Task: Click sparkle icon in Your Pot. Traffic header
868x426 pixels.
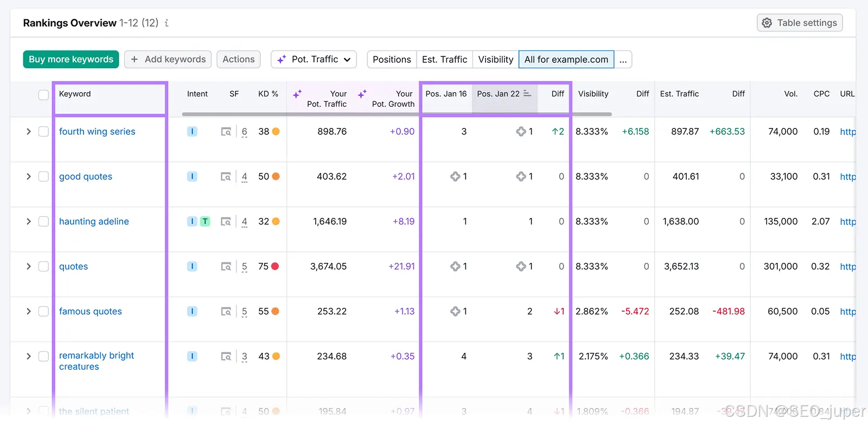Action: pos(297,94)
